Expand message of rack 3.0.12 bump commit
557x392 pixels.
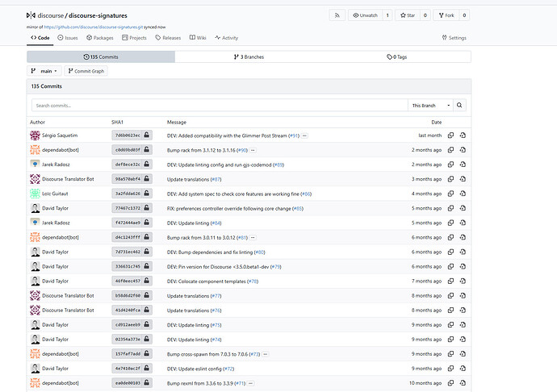[253, 238]
